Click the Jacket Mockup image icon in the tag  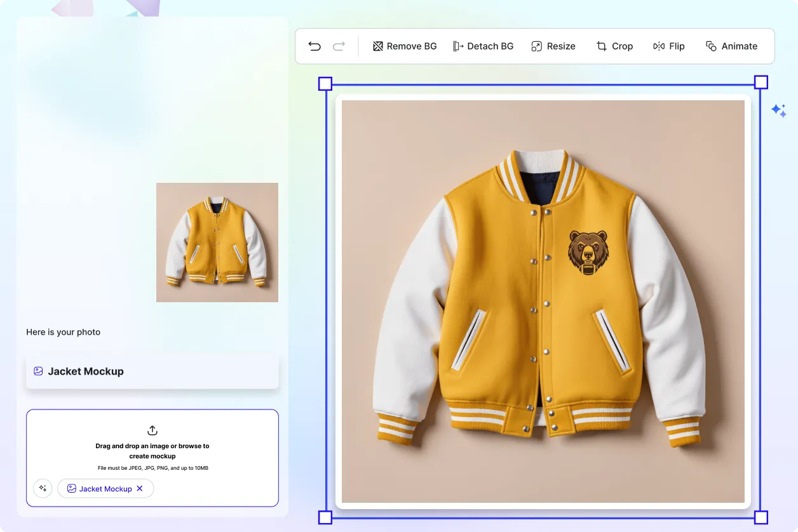click(x=71, y=488)
